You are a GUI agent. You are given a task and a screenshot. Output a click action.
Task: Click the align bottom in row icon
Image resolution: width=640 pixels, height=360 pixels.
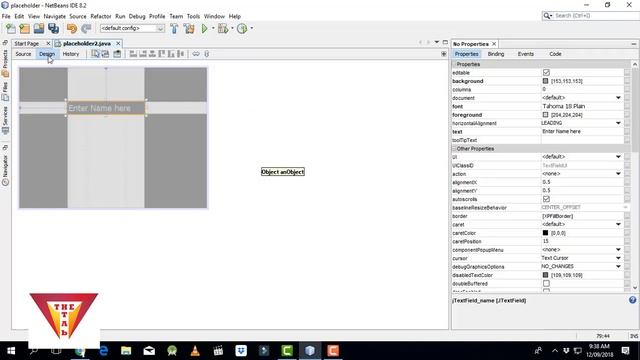pyautogui.click(x=171, y=54)
